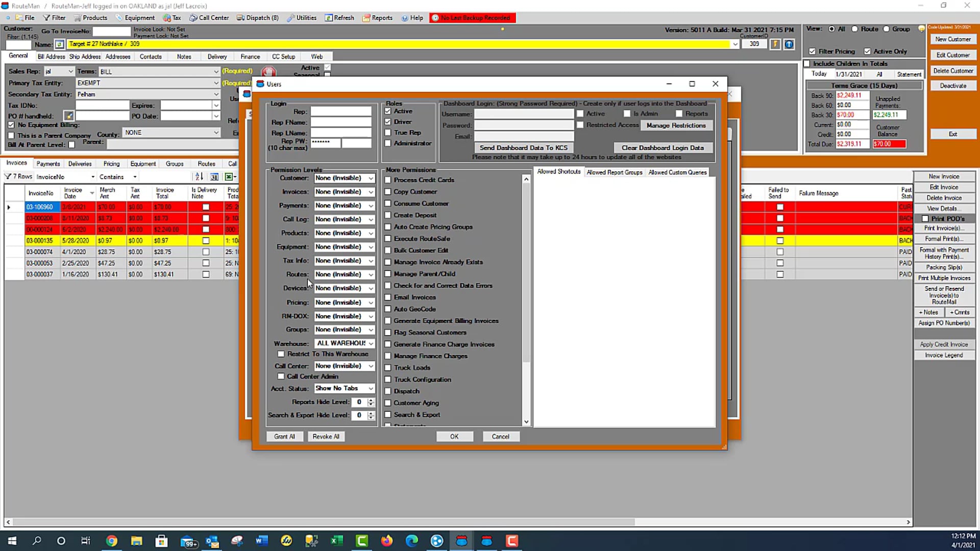Open Firefox from the taskbar

[x=387, y=541]
